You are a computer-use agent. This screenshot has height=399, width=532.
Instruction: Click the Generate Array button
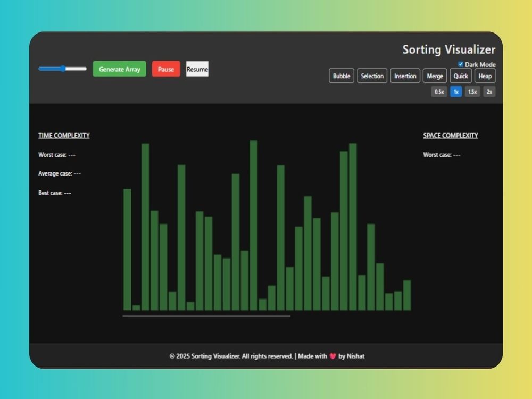(119, 69)
